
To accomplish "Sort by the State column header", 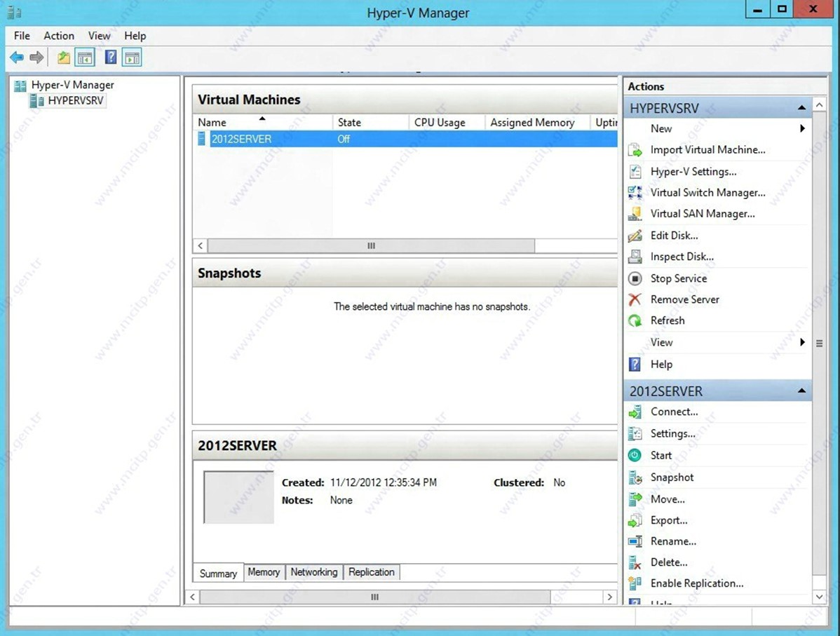I will click(x=371, y=123).
